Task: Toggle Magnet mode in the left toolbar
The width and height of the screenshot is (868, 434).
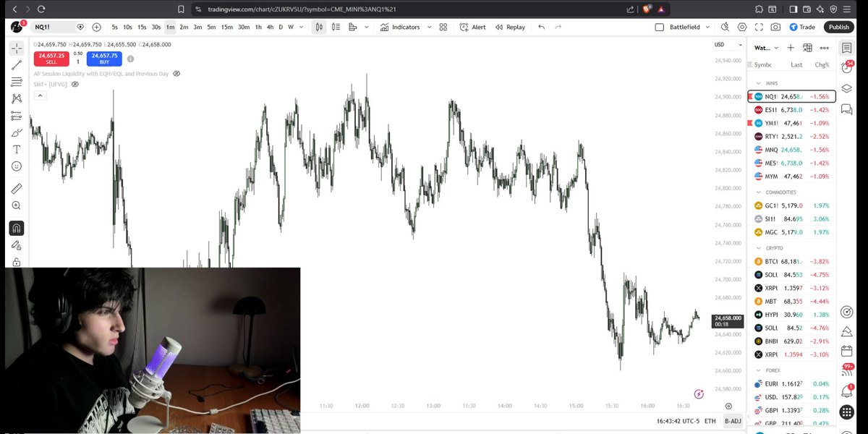Action: click(16, 227)
